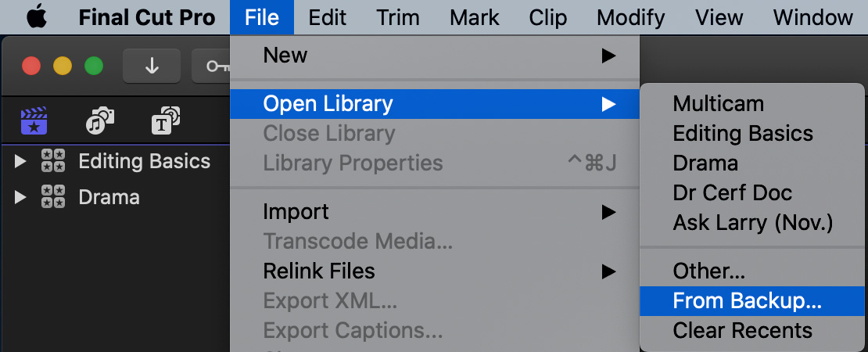Open the Multicam recent library

point(751,103)
